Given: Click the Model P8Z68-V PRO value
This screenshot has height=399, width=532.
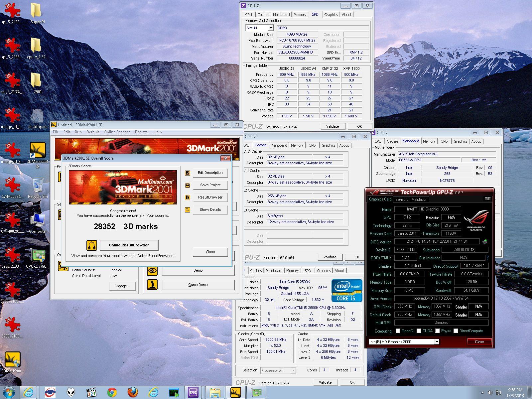Looking at the screenshot, I should [x=429, y=160].
